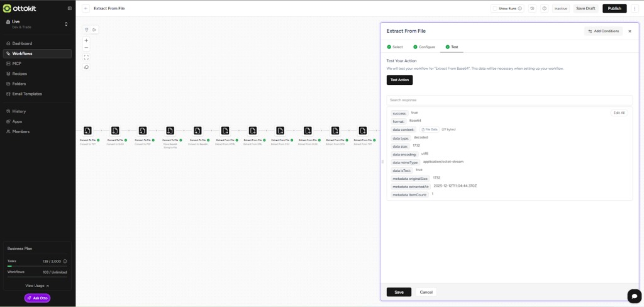The image size is (644, 307).
Task: Select the Extract From HTML node
Action: coord(225,131)
